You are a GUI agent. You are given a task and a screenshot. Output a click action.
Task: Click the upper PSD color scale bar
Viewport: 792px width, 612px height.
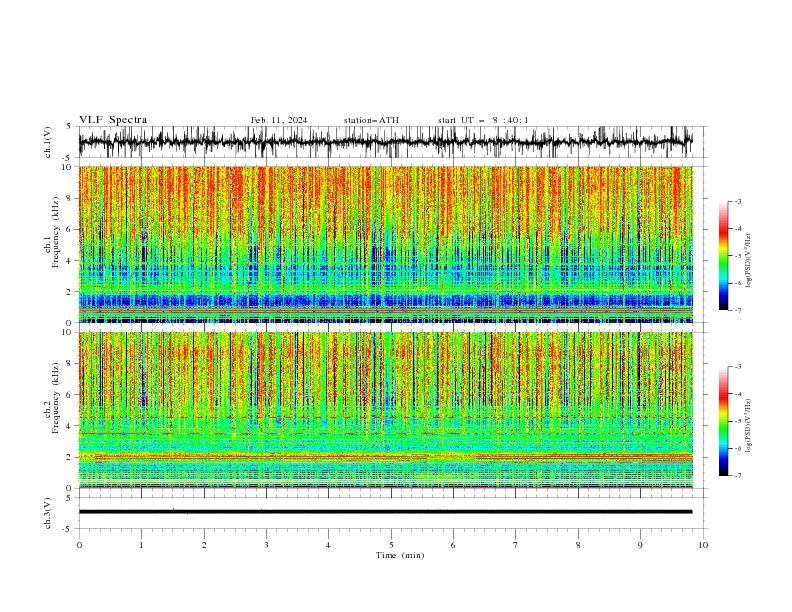723,256
